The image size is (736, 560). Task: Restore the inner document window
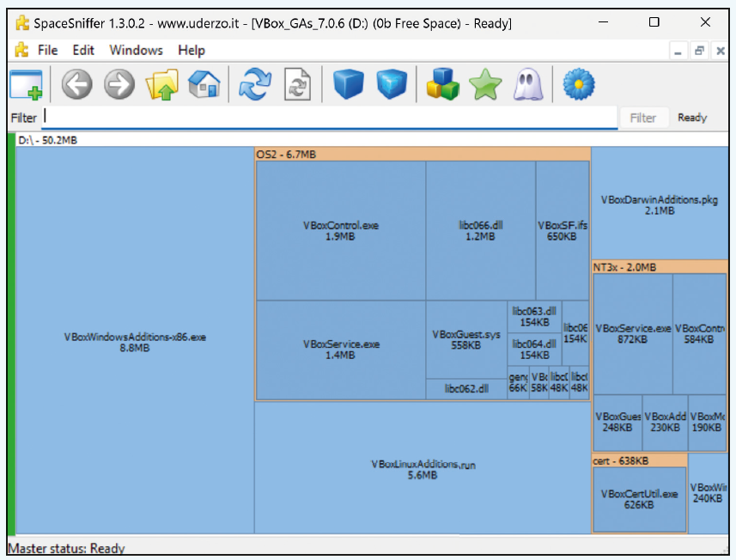(699, 51)
